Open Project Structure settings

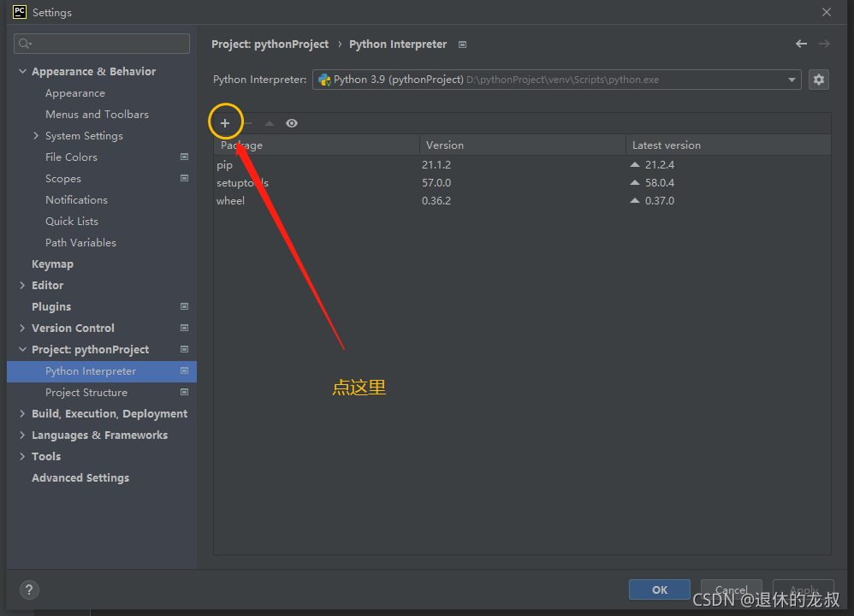pos(86,392)
